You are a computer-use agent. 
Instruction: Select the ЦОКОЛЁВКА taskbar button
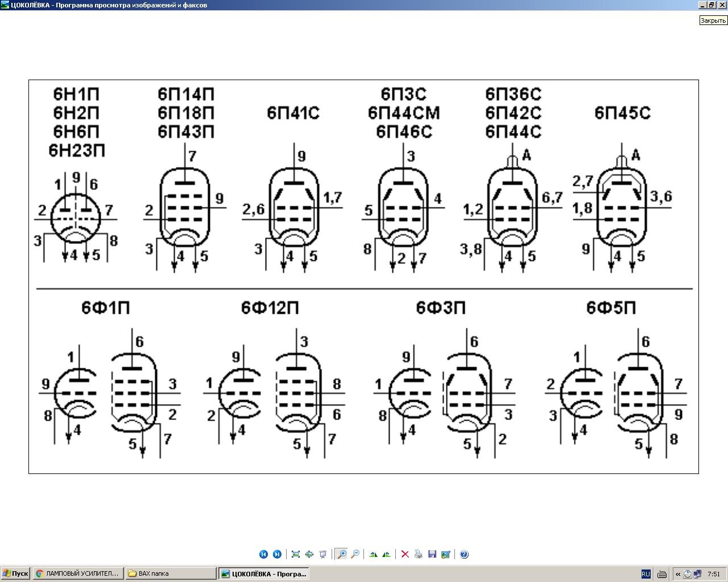264,573
